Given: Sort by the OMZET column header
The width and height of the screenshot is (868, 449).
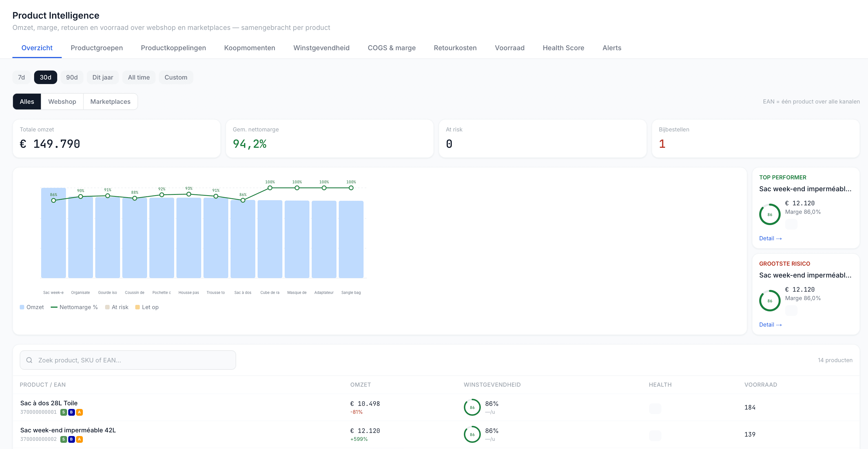Looking at the screenshot, I should 360,385.
